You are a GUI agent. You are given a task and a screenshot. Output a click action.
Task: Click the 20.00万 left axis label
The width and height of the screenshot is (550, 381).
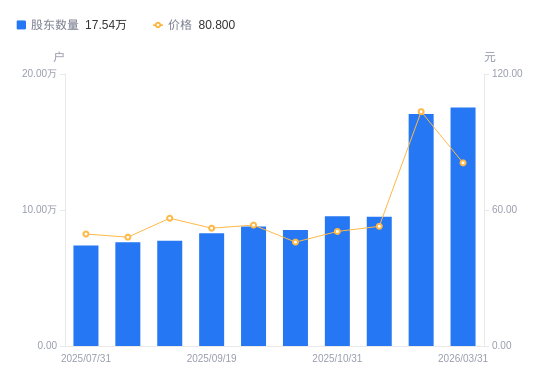[39, 73]
